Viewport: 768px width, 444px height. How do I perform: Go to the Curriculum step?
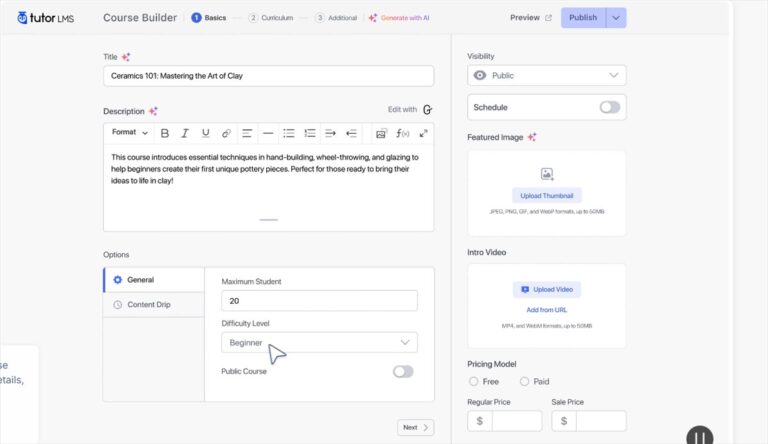[271, 17]
